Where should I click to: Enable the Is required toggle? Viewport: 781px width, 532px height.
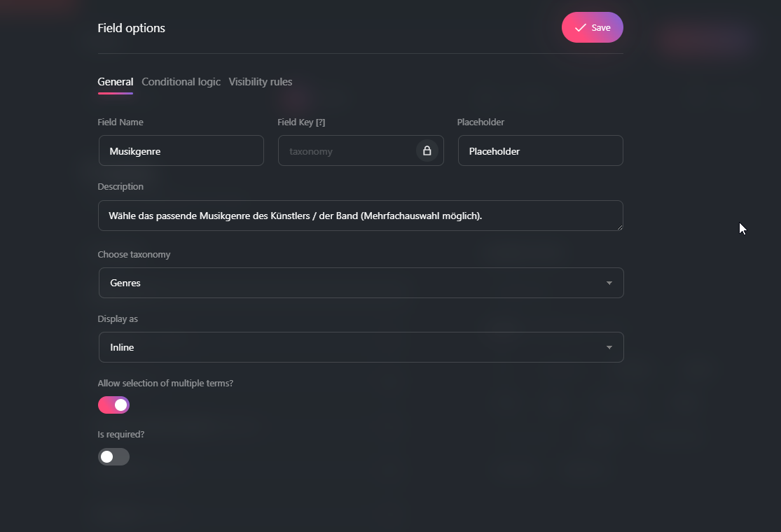click(113, 456)
